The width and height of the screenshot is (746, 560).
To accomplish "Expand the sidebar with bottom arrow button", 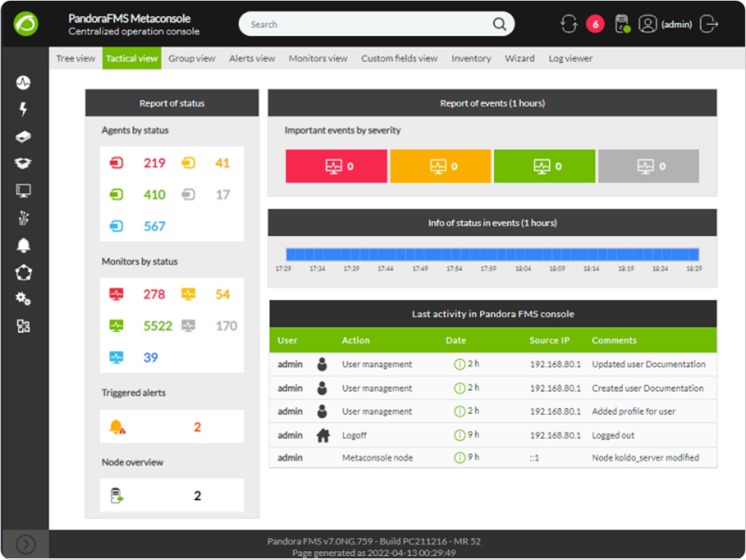I will [26, 544].
